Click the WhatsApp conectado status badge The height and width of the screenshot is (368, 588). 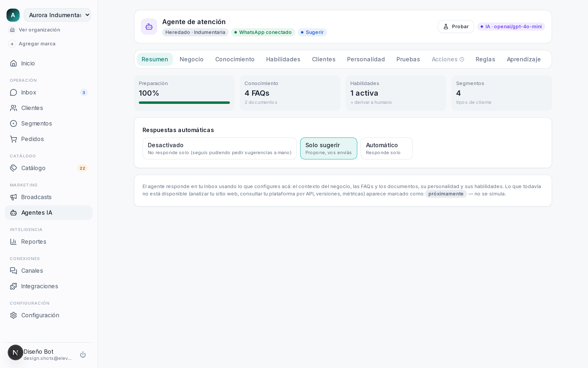[263, 32]
